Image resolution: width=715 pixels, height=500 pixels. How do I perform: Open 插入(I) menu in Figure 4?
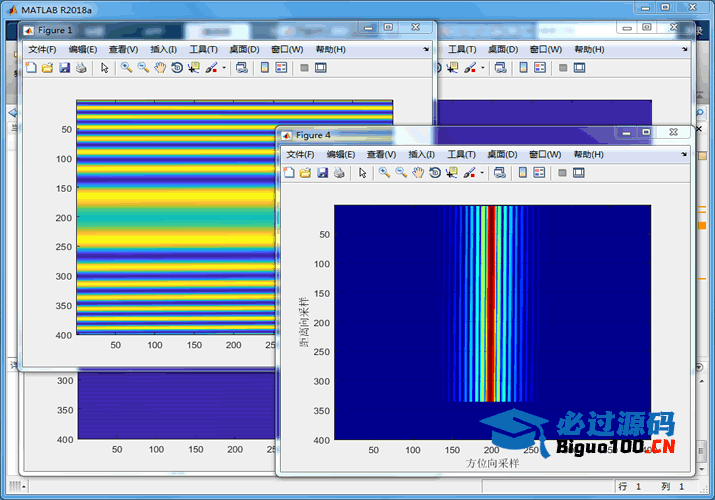[421, 155]
